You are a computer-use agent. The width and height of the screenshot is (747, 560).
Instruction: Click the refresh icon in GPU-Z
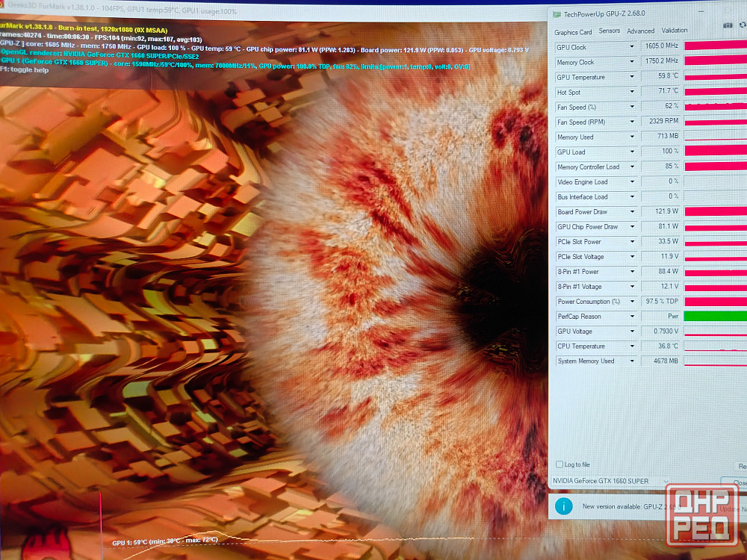click(742, 25)
